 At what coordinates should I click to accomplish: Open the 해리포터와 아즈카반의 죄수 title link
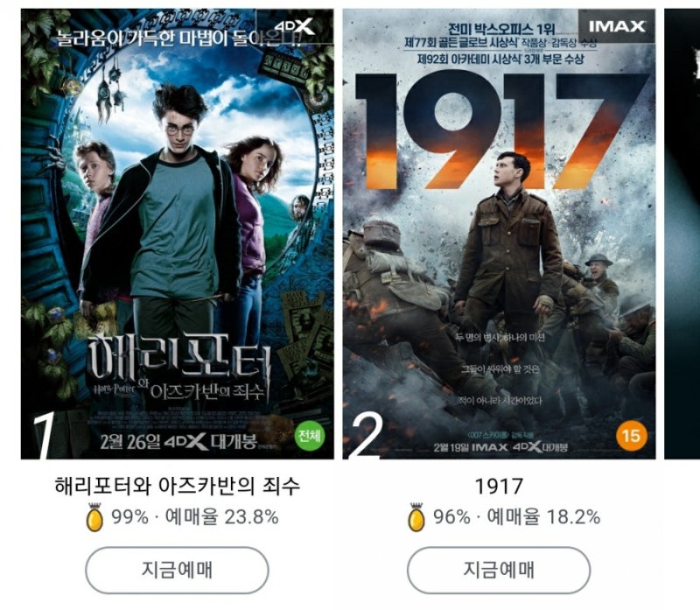tap(178, 486)
